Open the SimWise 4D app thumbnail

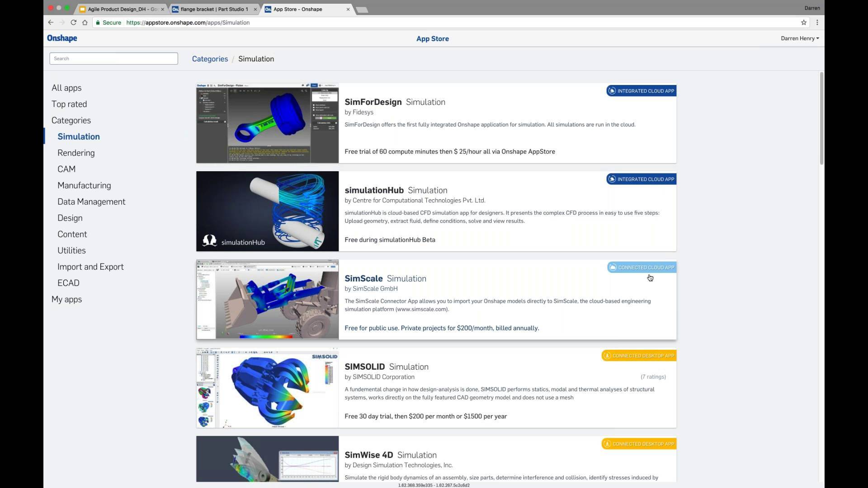point(267,459)
